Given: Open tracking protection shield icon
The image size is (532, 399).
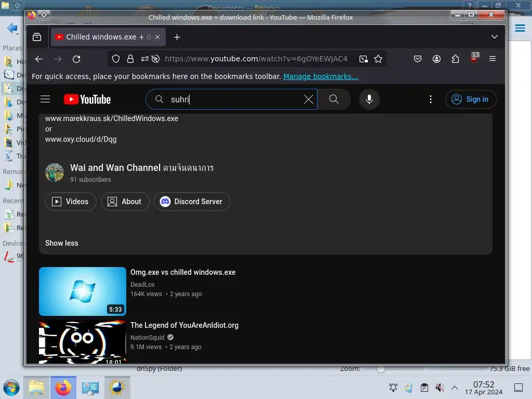Looking at the screenshot, I should pos(116,59).
